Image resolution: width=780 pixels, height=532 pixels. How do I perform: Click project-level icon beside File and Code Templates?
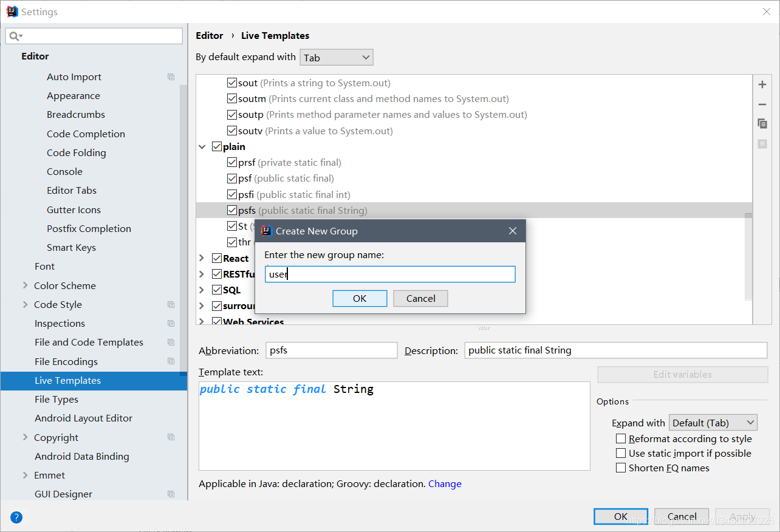(171, 343)
